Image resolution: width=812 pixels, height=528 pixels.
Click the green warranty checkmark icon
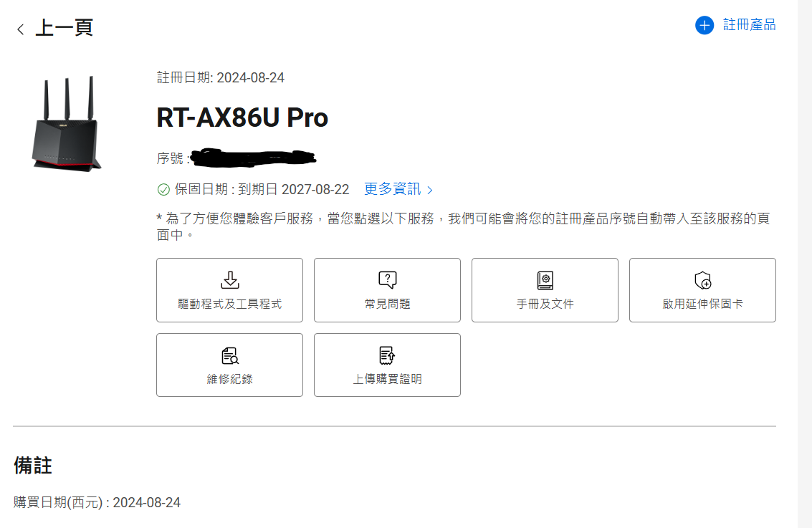[x=163, y=189]
